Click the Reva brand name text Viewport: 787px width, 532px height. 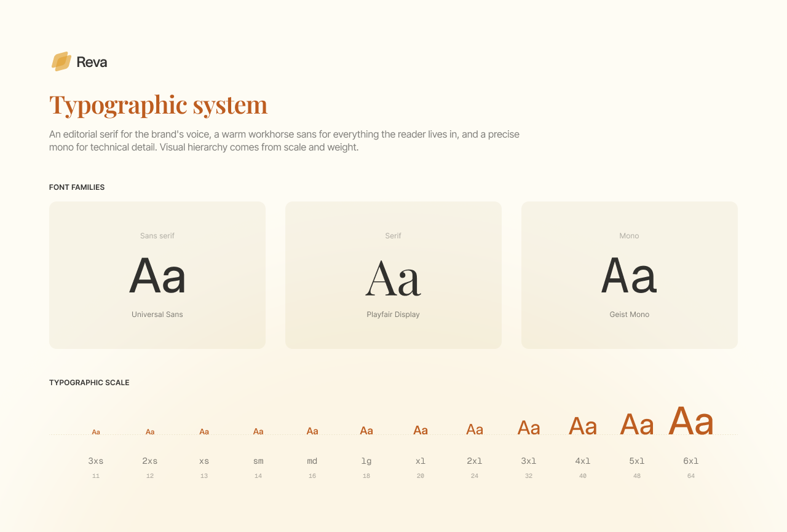coord(92,62)
